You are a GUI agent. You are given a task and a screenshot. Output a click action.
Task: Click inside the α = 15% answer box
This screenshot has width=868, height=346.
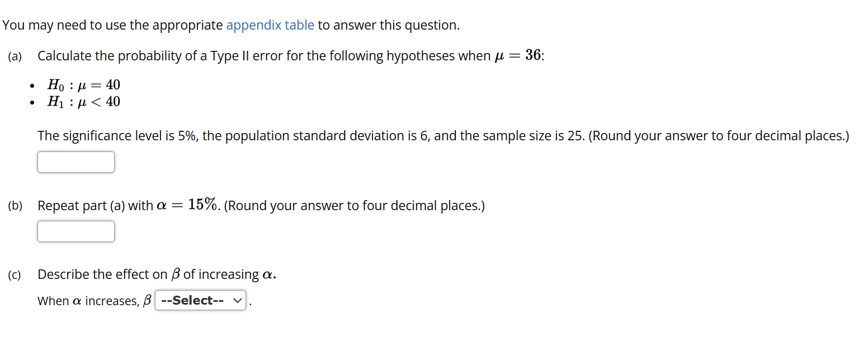76,231
